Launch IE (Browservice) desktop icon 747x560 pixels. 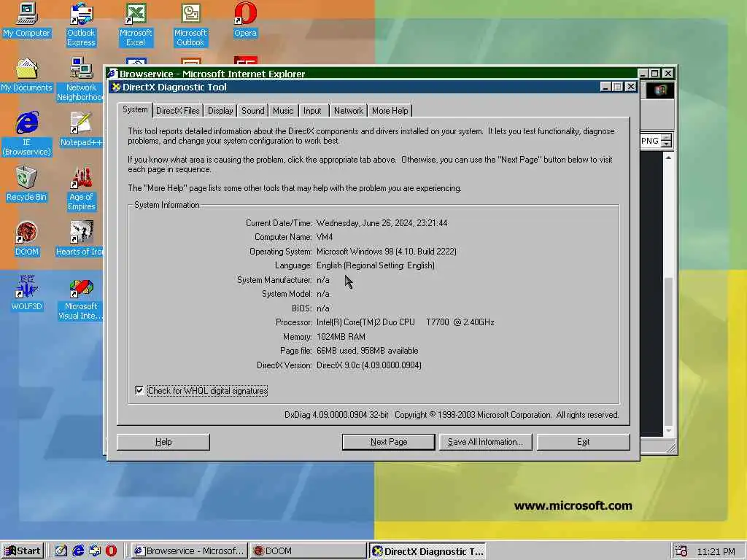(27, 133)
